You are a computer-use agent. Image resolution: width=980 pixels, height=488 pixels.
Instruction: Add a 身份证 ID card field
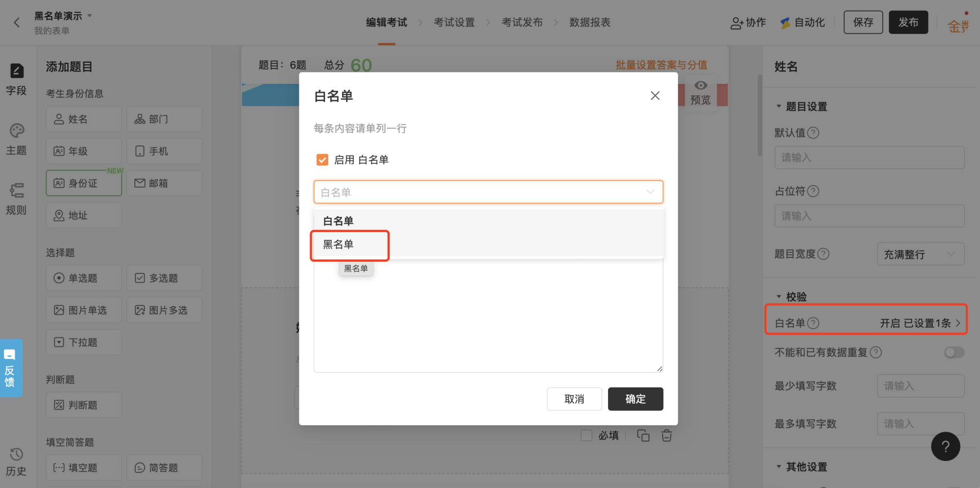point(84,183)
